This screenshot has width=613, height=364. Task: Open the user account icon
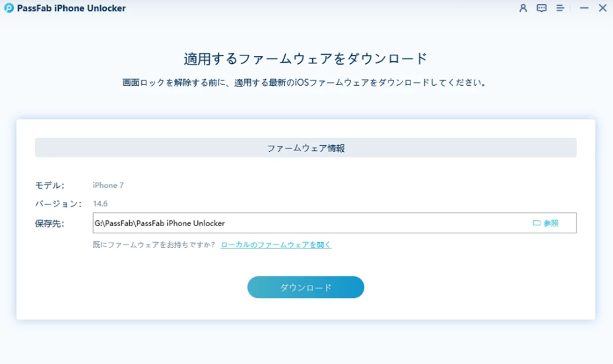tap(523, 8)
